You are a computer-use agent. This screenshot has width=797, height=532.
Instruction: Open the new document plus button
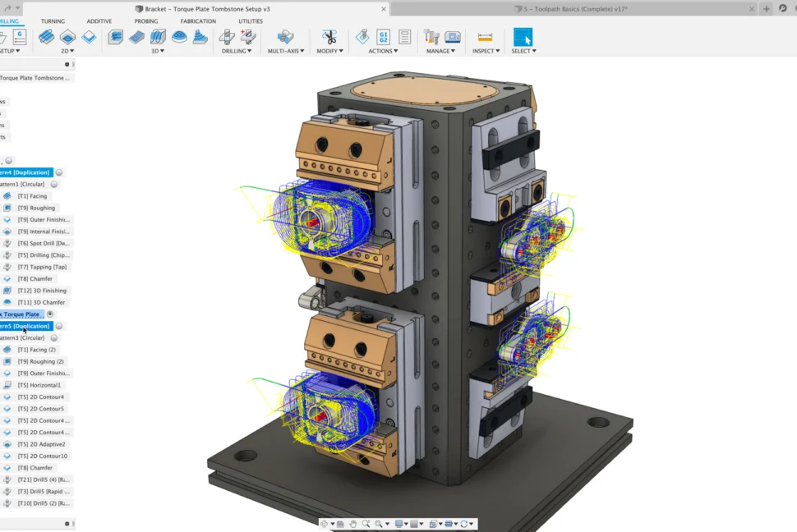767,8
